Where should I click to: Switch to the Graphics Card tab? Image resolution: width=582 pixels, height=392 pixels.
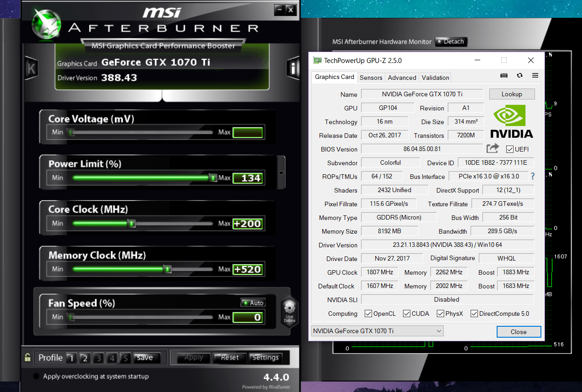335,77
